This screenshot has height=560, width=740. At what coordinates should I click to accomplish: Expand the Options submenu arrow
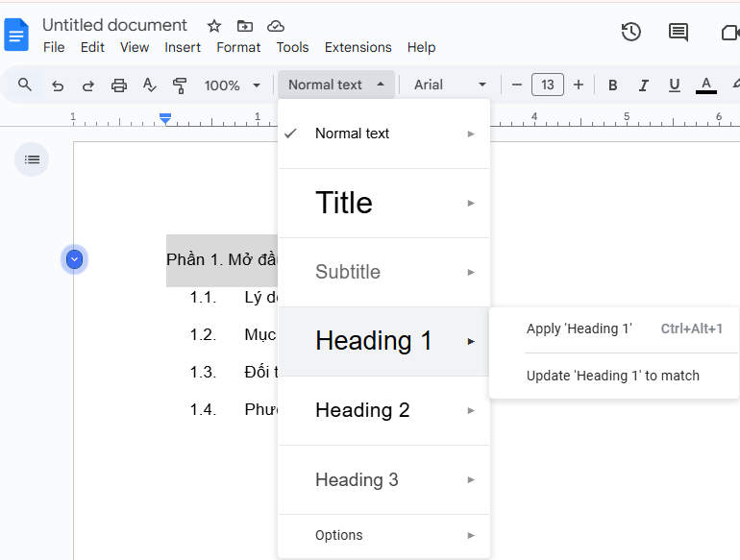pos(471,535)
